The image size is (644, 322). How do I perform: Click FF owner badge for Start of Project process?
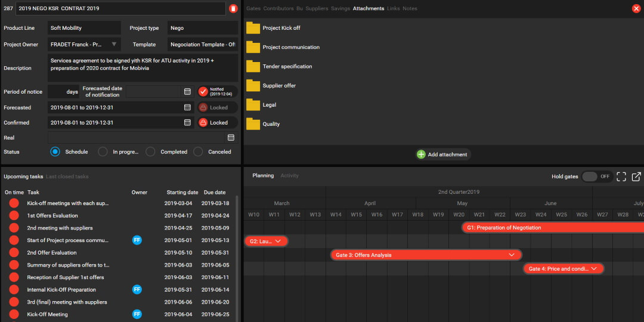click(137, 240)
